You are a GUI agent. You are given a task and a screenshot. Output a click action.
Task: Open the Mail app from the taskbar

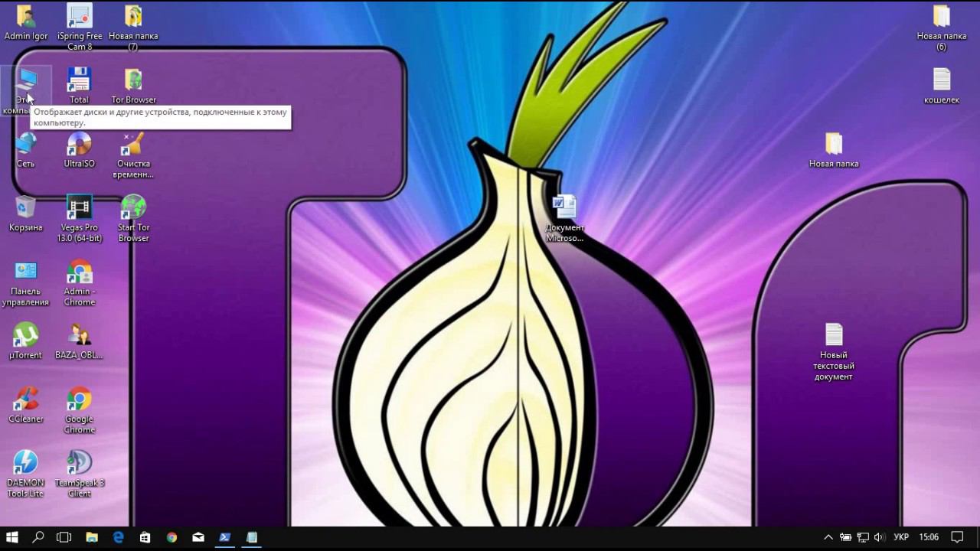coord(198,537)
